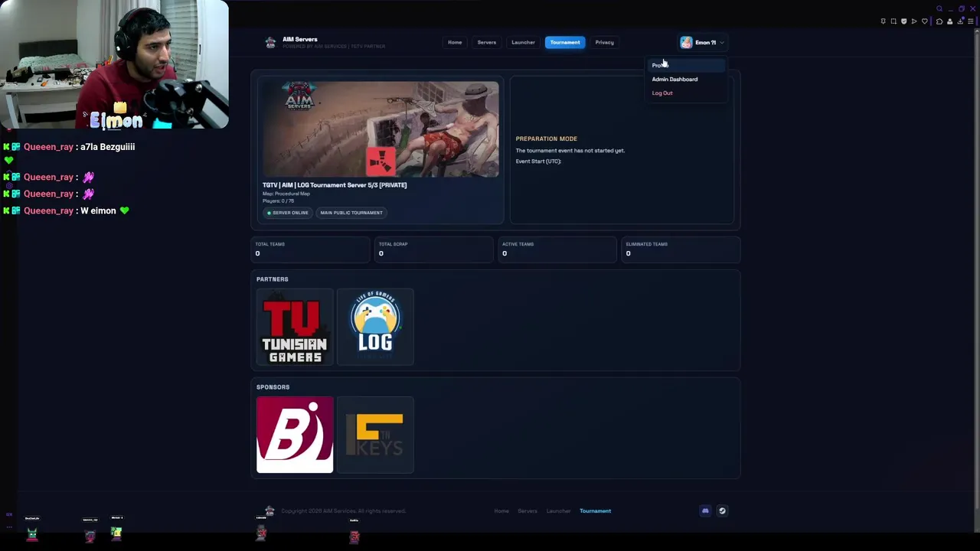Click the Eliminated Teams stat card
Screen dimensions: 980x551
tap(681, 249)
